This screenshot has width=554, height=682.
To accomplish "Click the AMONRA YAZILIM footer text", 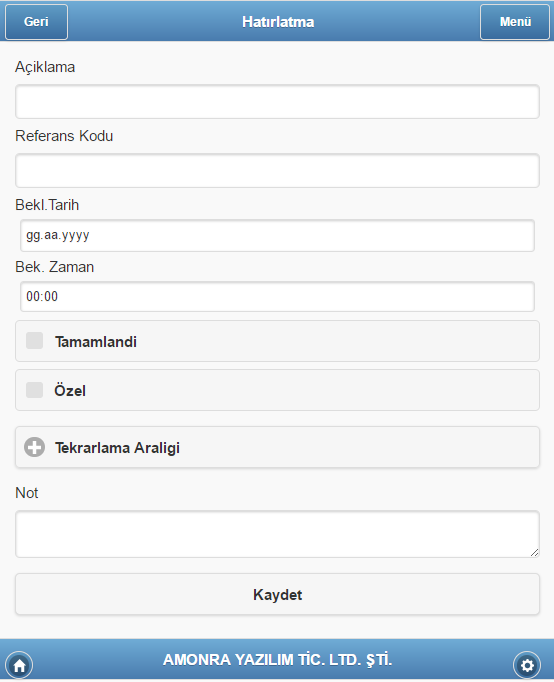I will [x=277, y=660].
